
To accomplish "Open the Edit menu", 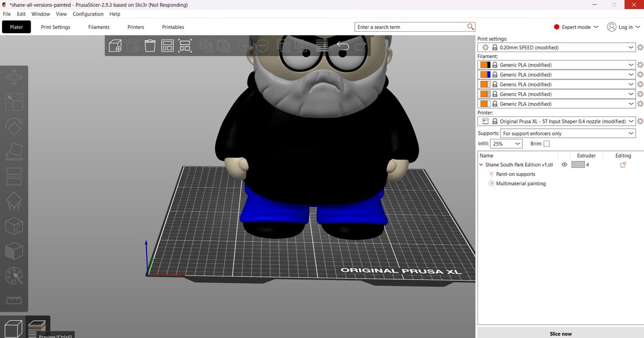I will [21, 14].
